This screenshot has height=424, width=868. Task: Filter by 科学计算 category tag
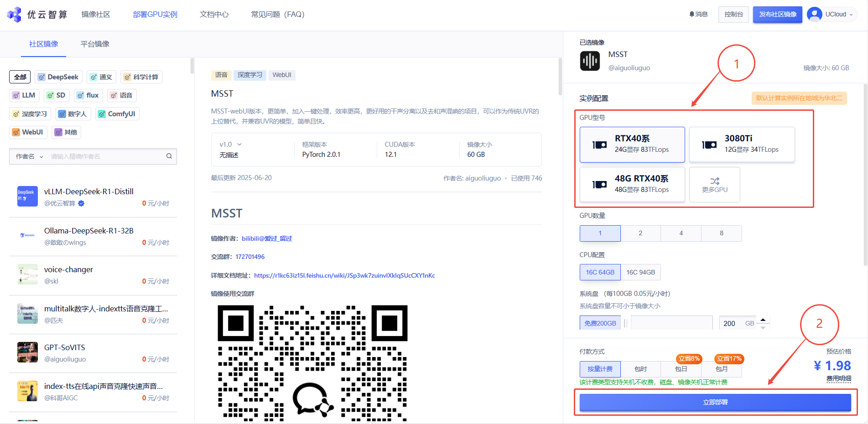(141, 77)
